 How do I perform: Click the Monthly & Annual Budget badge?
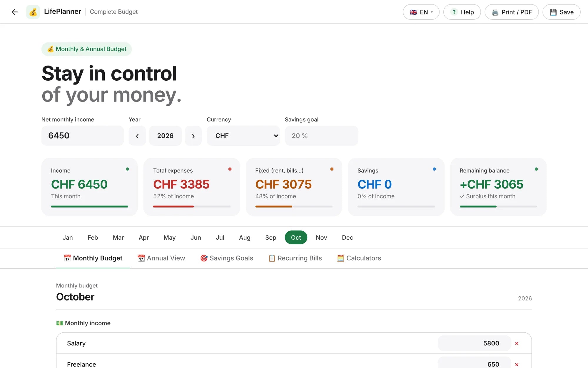click(x=86, y=49)
